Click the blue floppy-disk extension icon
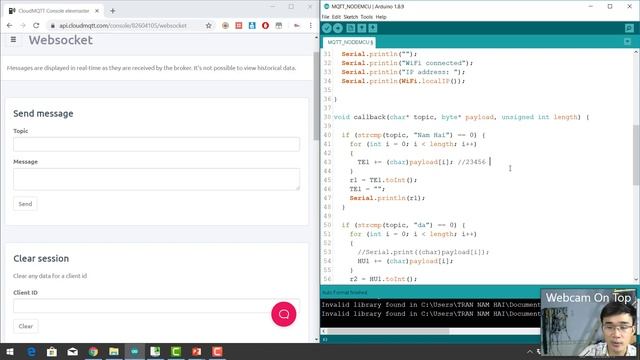 (x=252, y=25)
